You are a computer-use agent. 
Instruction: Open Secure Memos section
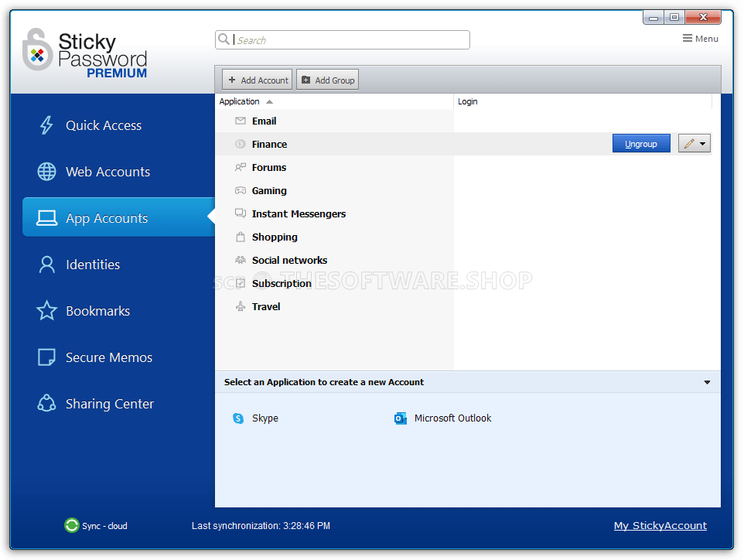tap(109, 357)
